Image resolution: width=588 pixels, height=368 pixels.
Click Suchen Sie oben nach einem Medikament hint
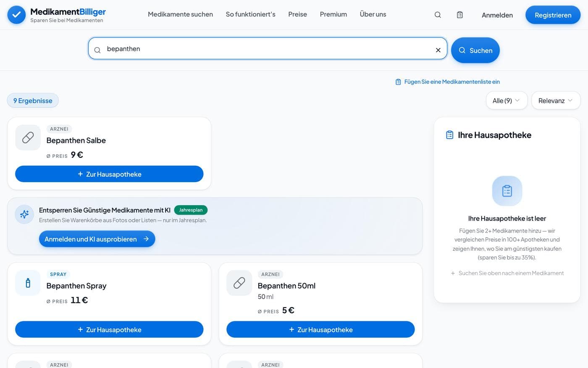507,273
